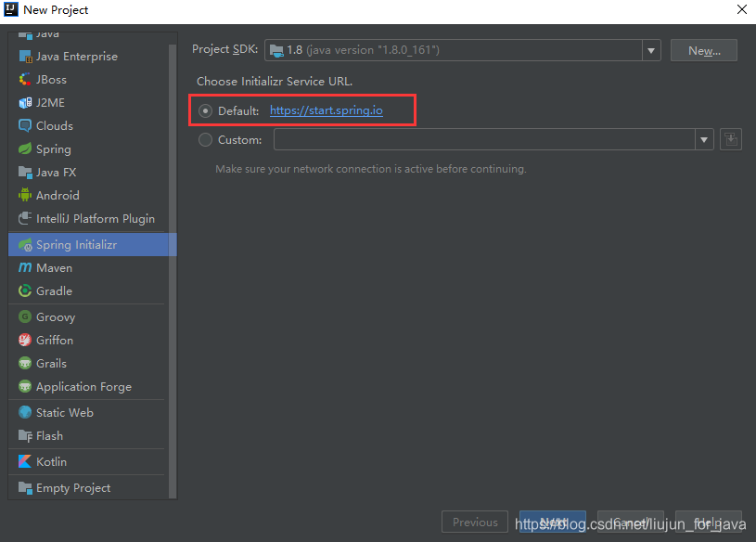
Task: Select the Java Enterprise icon in sidebar
Action: (x=25, y=57)
